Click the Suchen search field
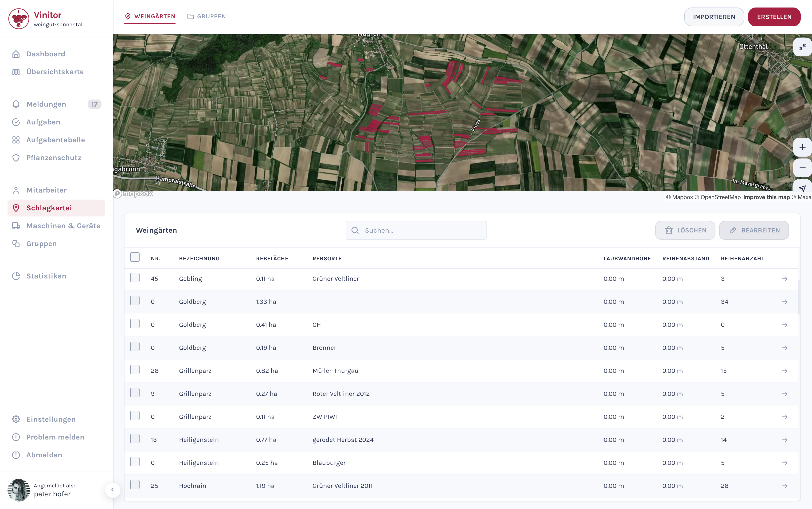Image resolution: width=812 pixels, height=509 pixels. click(x=416, y=230)
